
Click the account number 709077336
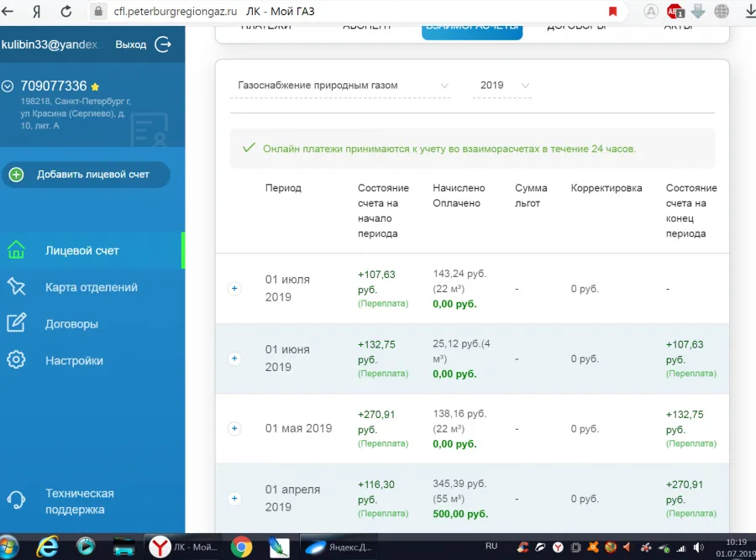54,86
